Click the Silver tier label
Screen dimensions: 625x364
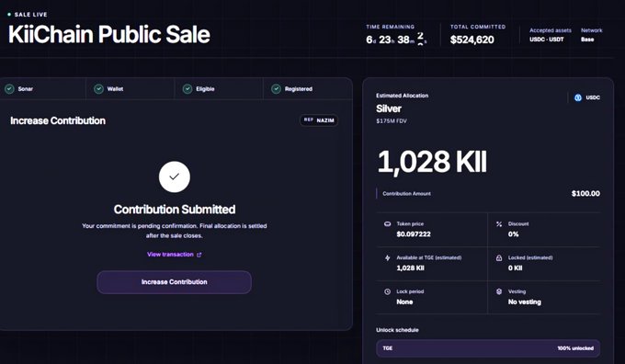point(389,108)
